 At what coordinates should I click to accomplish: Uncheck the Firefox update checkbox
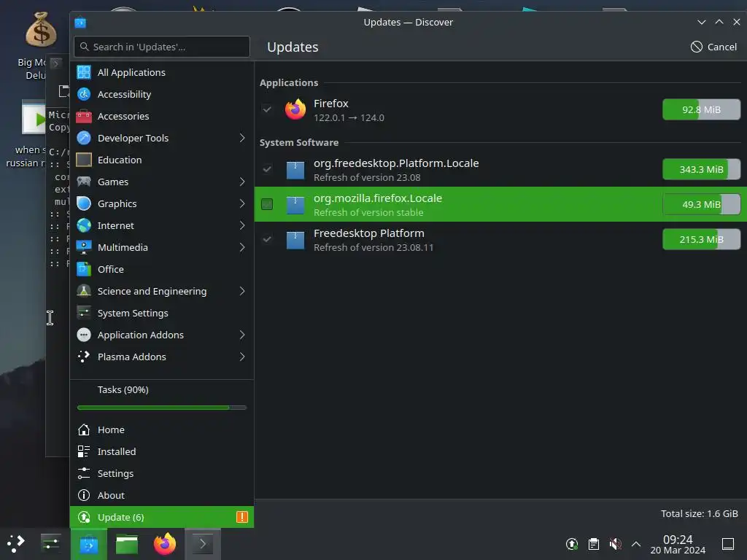tap(267, 109)
